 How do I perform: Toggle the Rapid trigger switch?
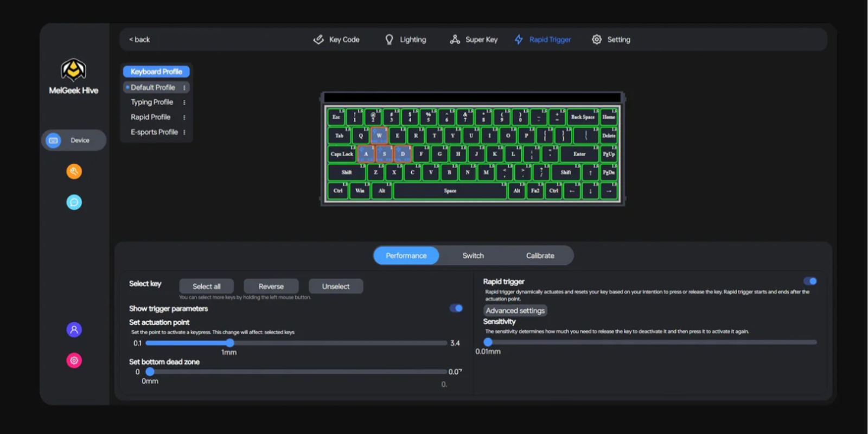[x=810, y=281]
